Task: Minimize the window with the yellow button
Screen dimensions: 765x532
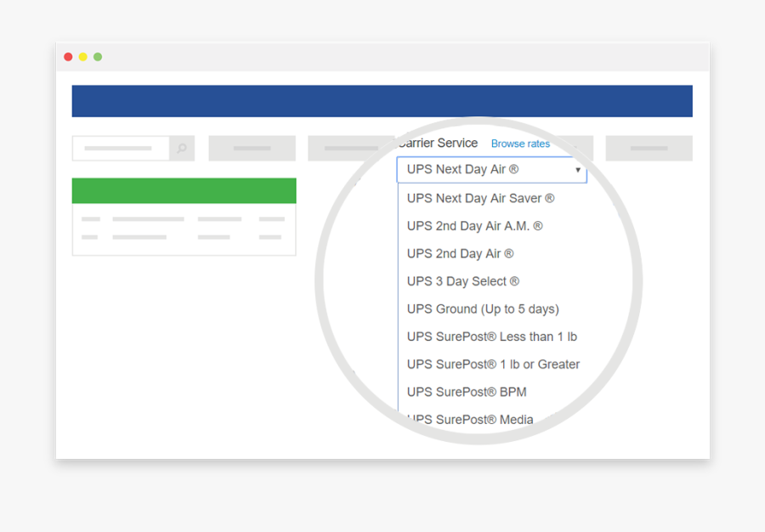Action: pos(83,57)
